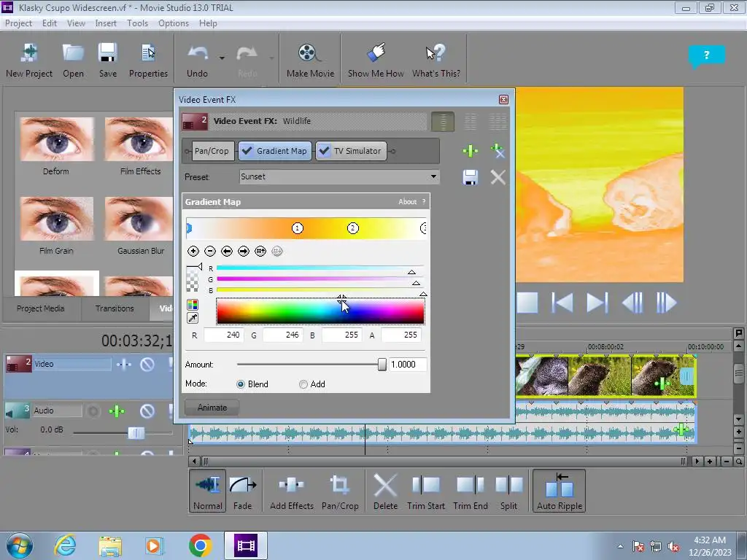The height and width of the screenshot is (560, 747).
Task: Toggle the Auto Ripple mode
Action: pos(559,491)
